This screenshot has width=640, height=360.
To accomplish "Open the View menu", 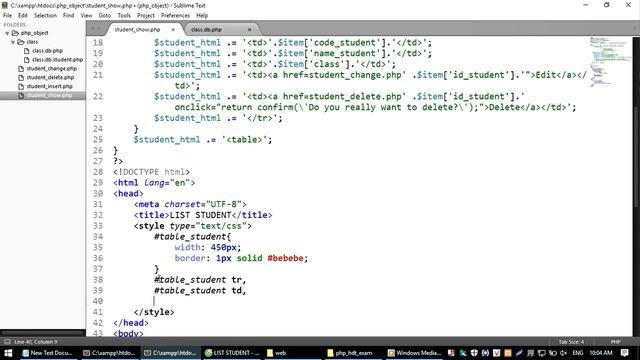I will coord(87,16).
